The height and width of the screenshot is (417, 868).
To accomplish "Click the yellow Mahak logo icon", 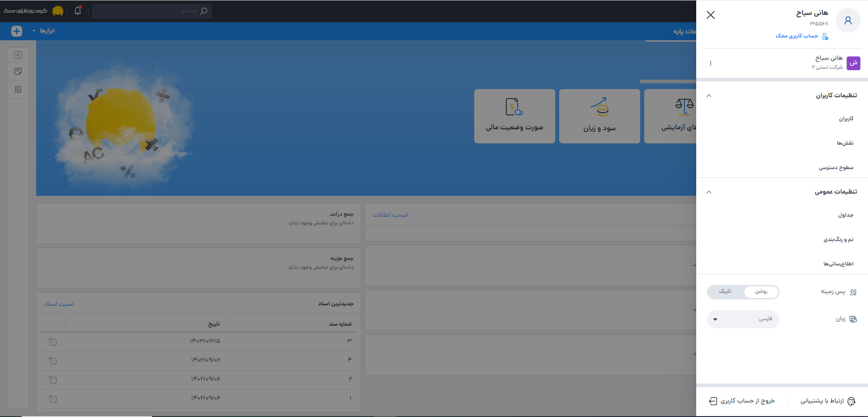I will (58, 11).
